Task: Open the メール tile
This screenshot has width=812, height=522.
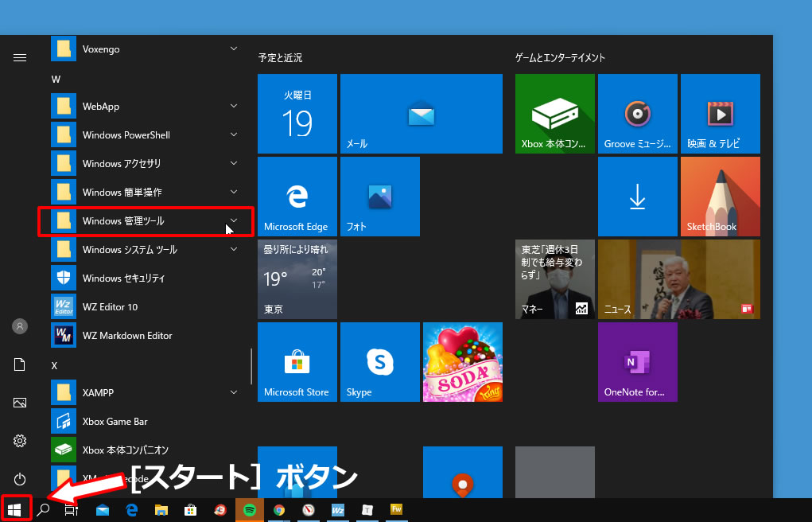Action: click(x=421, y=114)
